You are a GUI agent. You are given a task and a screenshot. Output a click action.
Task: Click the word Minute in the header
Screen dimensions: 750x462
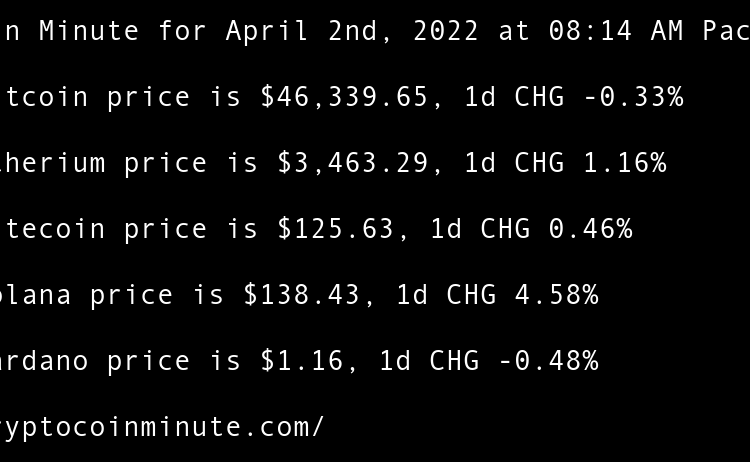coord(89,31)
